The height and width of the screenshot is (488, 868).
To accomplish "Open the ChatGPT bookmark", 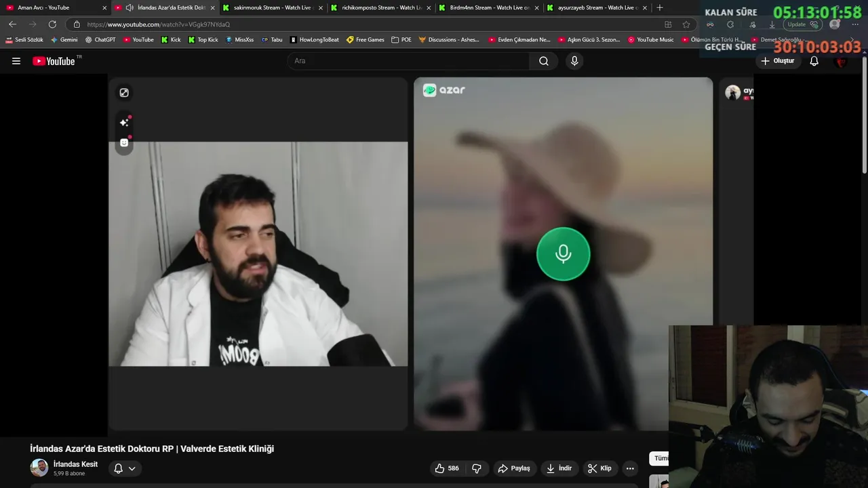I will pyautogui.click(x=100, y=40).
